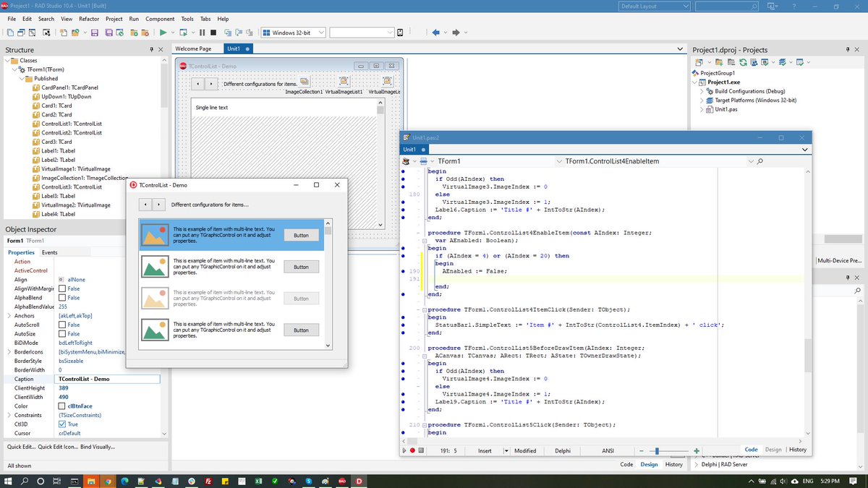Screen dimensions: 868x488
Task: Click the code editor zoom slider
Action: (x=657, y=450)
